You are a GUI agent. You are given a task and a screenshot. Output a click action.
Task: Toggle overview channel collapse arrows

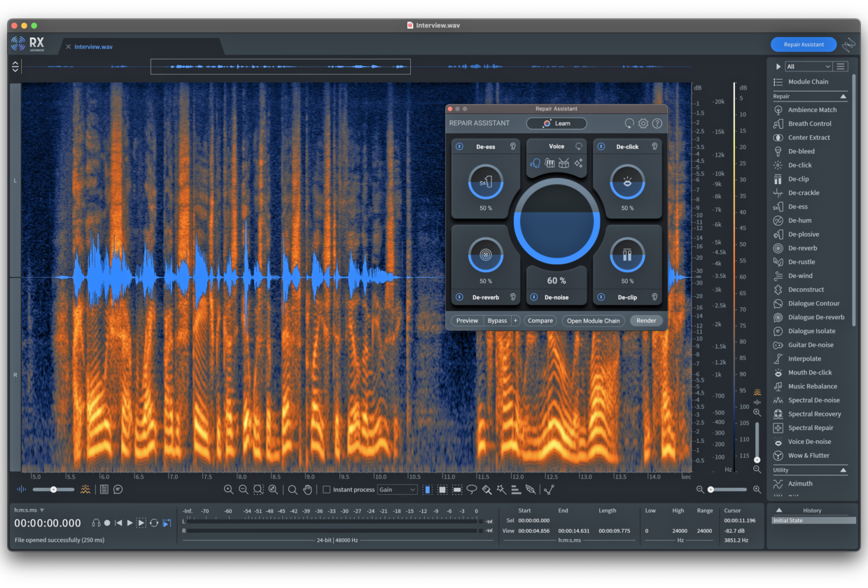pyautogui.click(x=15, y=66)
